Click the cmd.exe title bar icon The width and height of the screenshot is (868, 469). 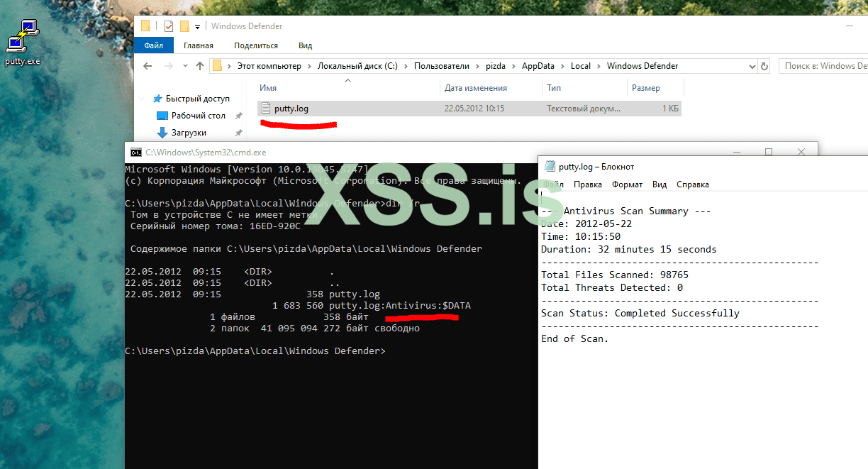135,153
